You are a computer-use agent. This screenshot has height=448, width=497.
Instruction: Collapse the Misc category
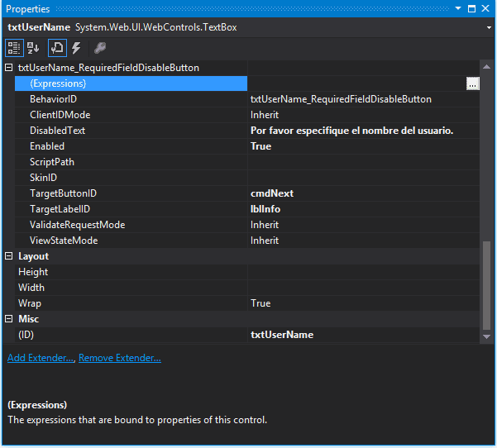[9, 319]
